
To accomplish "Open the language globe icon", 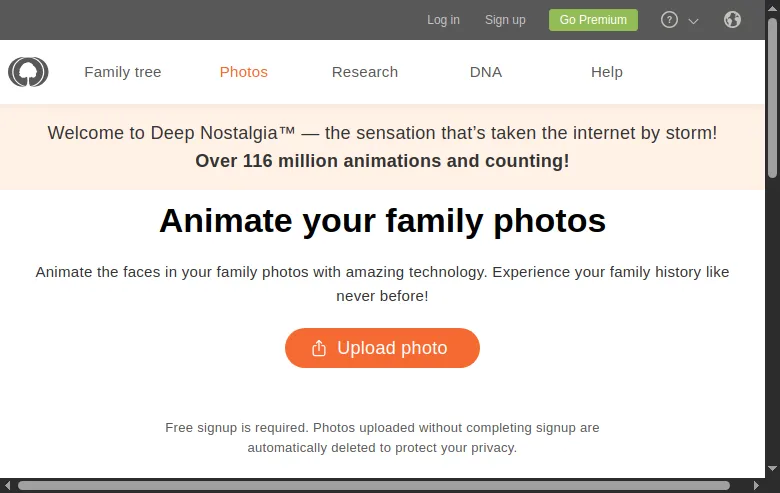I will click(732, 20).
